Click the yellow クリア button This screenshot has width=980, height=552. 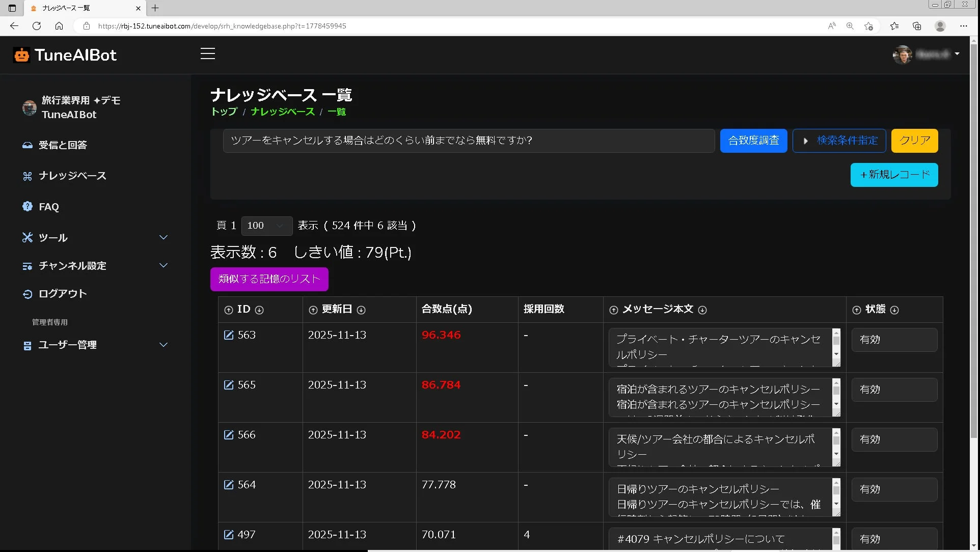(x=914, y=141)
